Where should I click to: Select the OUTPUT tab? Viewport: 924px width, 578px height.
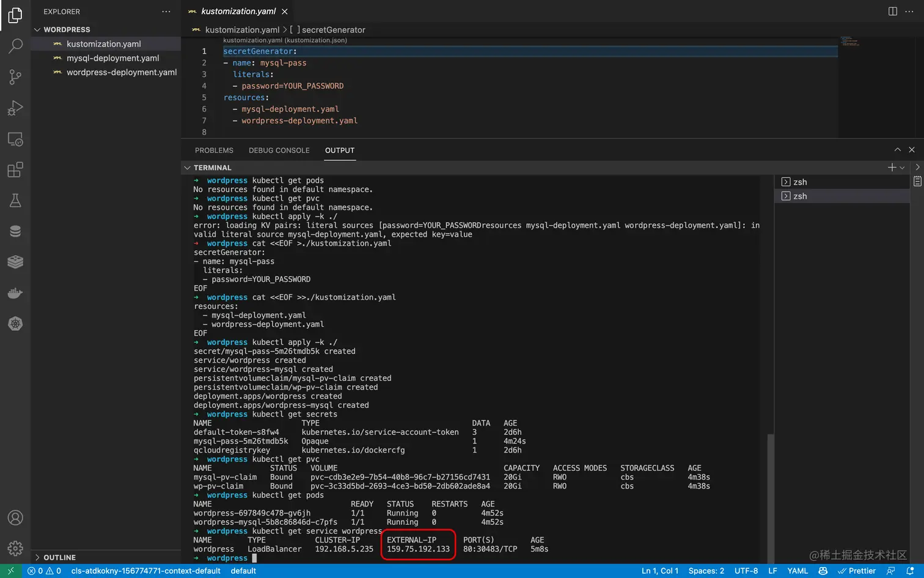point(340,150)
